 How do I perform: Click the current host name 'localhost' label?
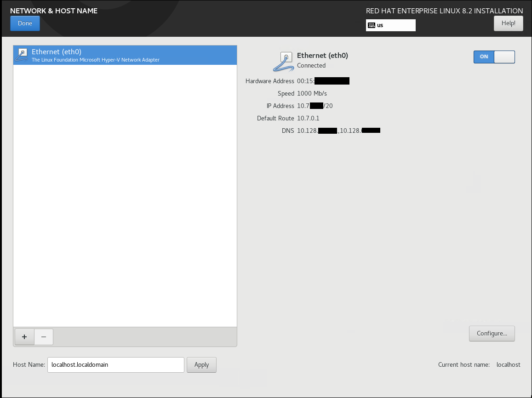pos(508,365)
